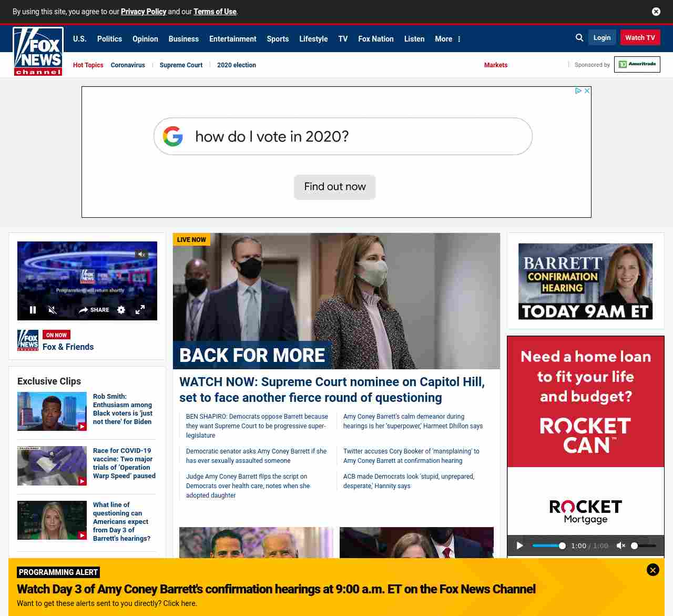Click the Login button
Viewport: 673px width, 616px height.
click(x=601, y=37)
